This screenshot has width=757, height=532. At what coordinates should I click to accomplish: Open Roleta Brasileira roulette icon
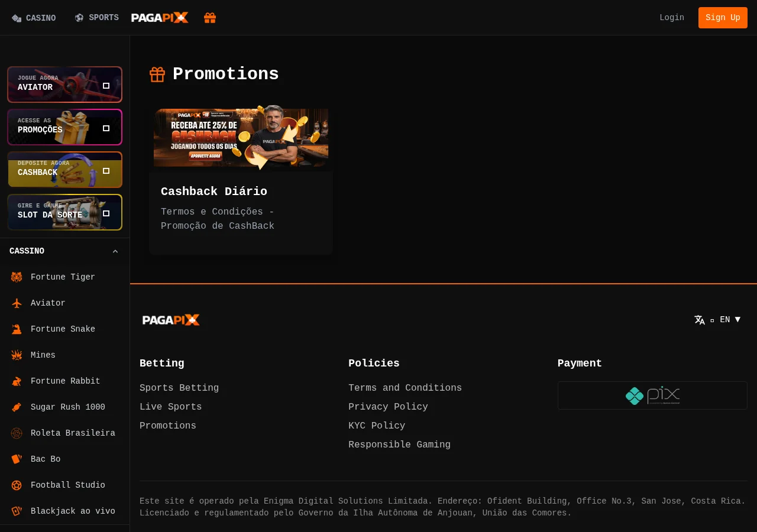click(x=17, y=433)
